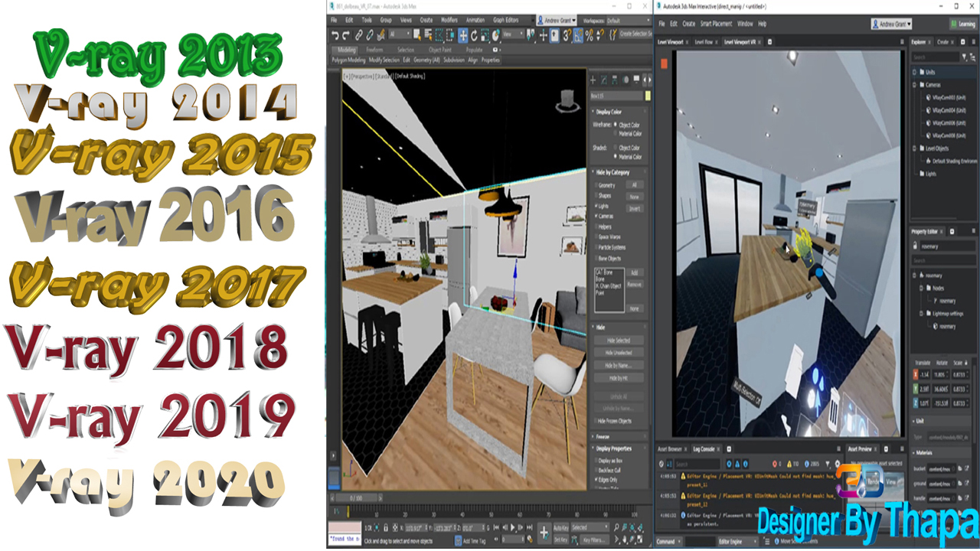This screenshot has width=980, height=551.
Task: Click the Hide Selected button
Action: pyautogui.click(x=619, y=340)
